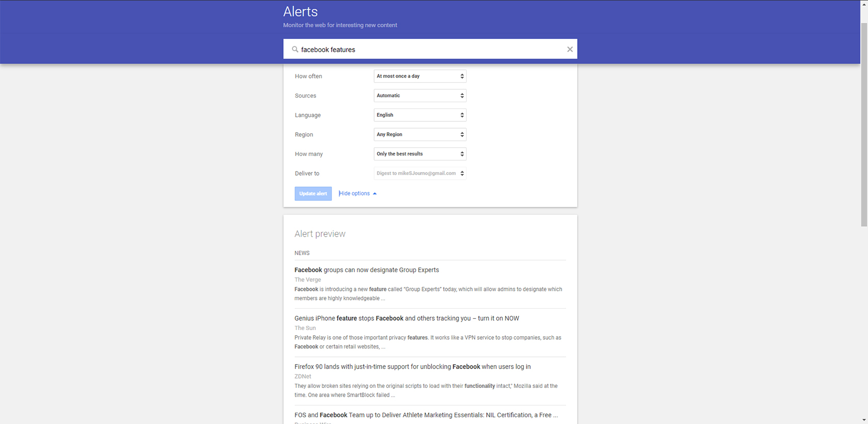Click the Update alert button

[313, 194]
